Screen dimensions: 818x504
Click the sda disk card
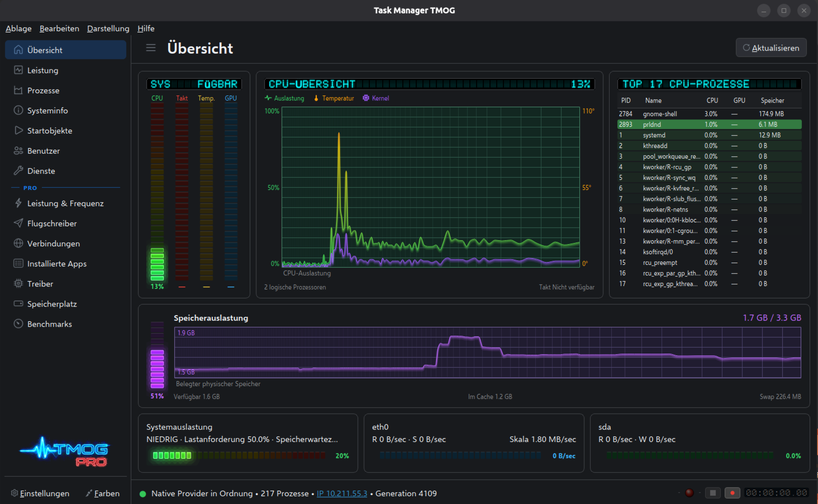tap(700, 443)
